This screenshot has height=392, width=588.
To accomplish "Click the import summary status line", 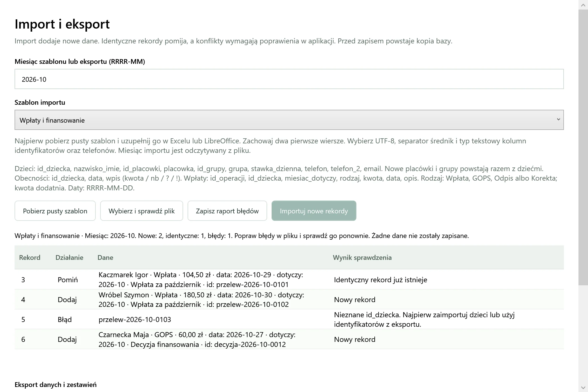I will click(x=242, y=236).
